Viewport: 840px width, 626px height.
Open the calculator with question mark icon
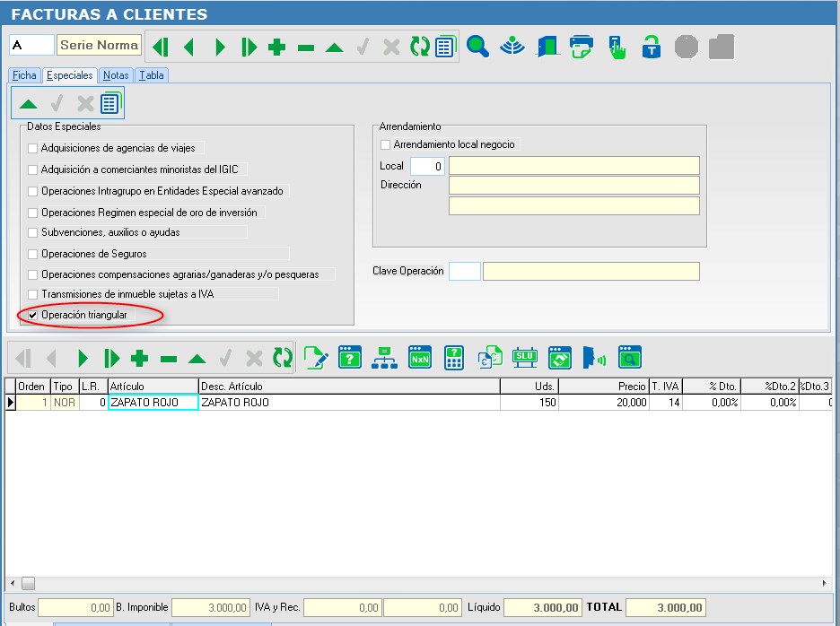[454, 358]
